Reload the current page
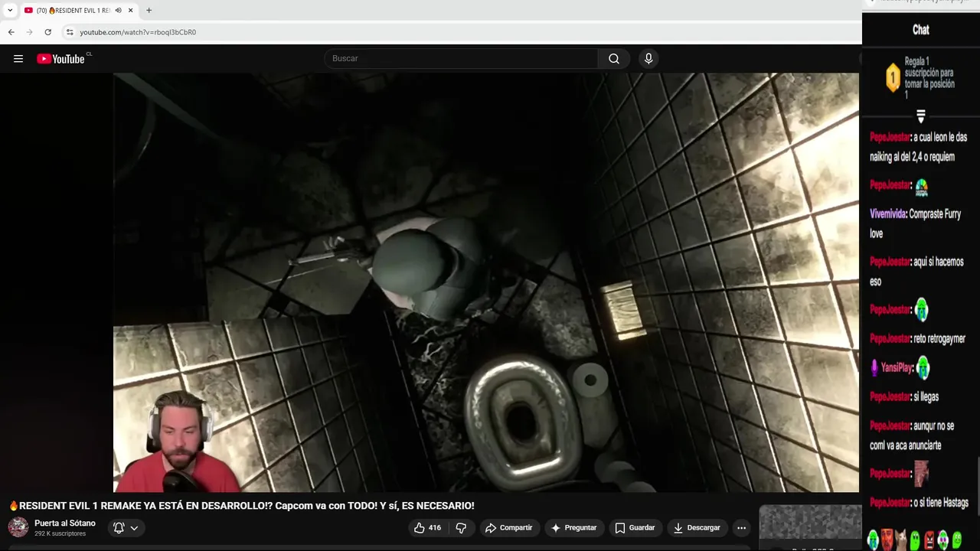 pos(47,32)
